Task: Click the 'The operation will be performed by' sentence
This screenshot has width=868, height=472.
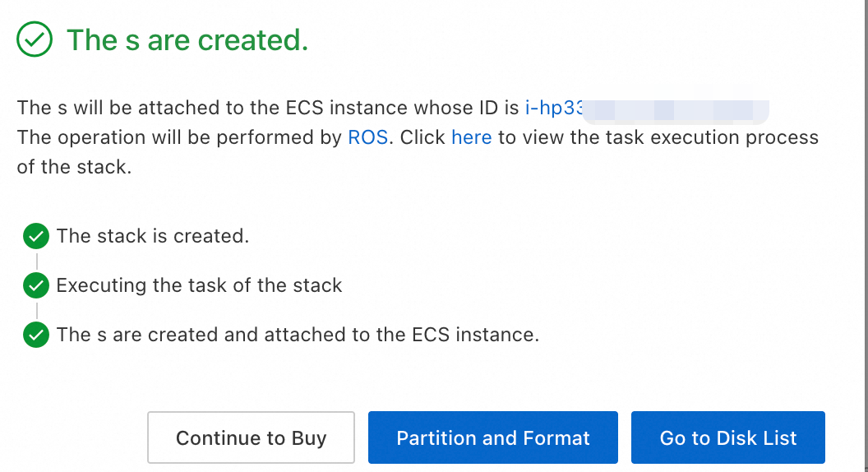Action: pos(179,137)
